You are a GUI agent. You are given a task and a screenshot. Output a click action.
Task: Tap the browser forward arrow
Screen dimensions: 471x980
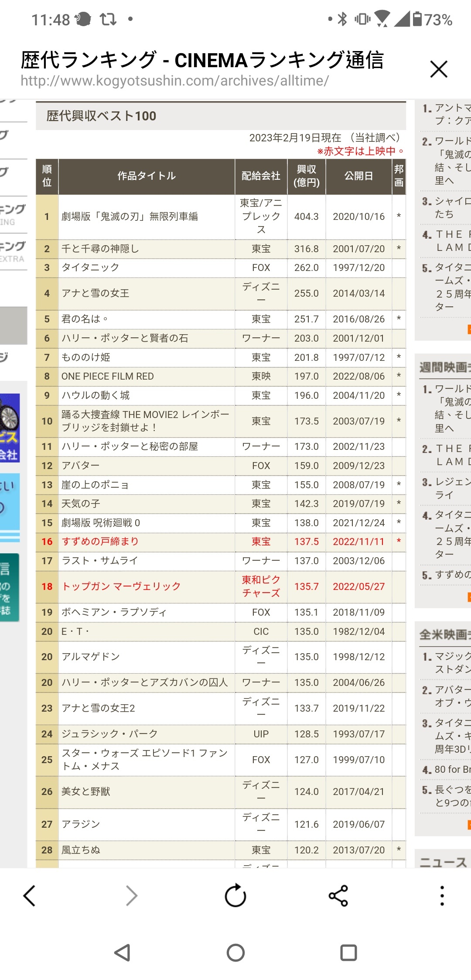pyautogui.click(x=131, y=896)
